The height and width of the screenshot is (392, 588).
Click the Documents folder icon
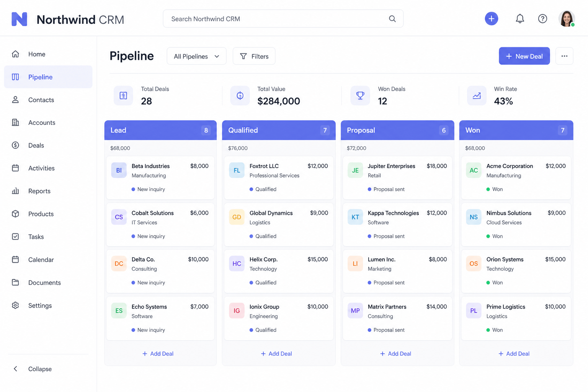click(x=15, y=283)
